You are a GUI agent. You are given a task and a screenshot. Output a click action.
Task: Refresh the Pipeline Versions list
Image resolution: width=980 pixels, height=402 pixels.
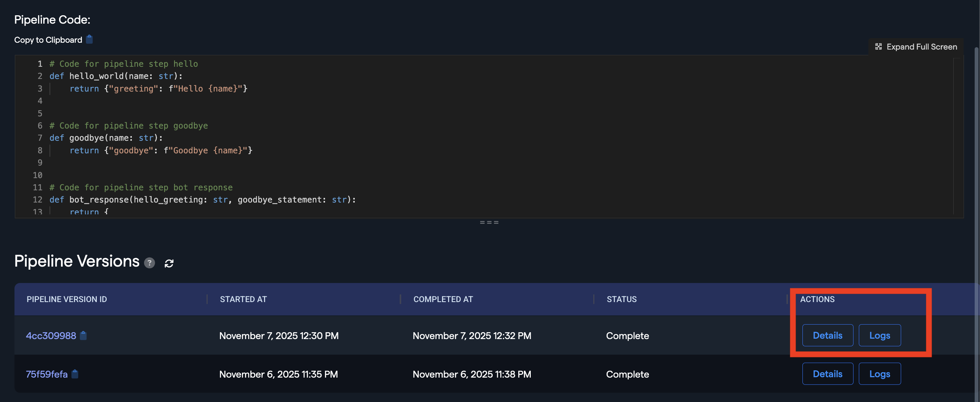(169, 263)
